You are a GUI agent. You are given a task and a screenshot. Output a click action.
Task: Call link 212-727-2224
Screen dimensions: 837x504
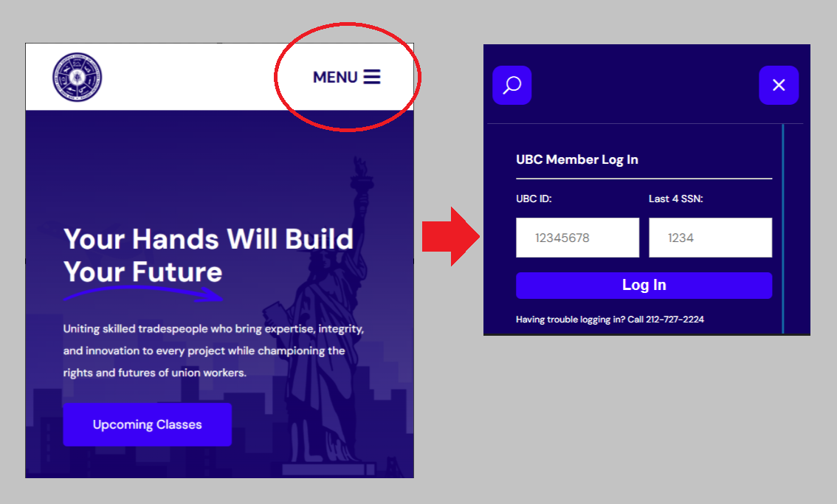tap(675, 320)
